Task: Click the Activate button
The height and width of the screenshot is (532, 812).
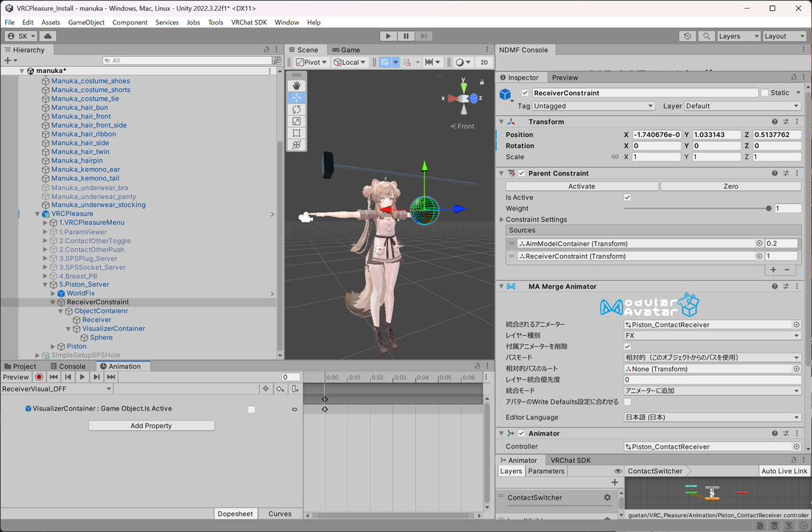Action: 582,186
